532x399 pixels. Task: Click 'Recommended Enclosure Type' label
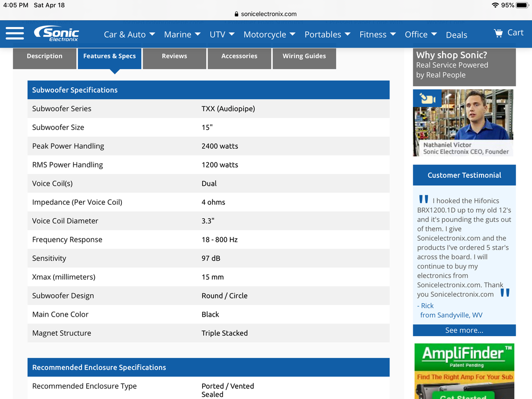coord(84,386)
